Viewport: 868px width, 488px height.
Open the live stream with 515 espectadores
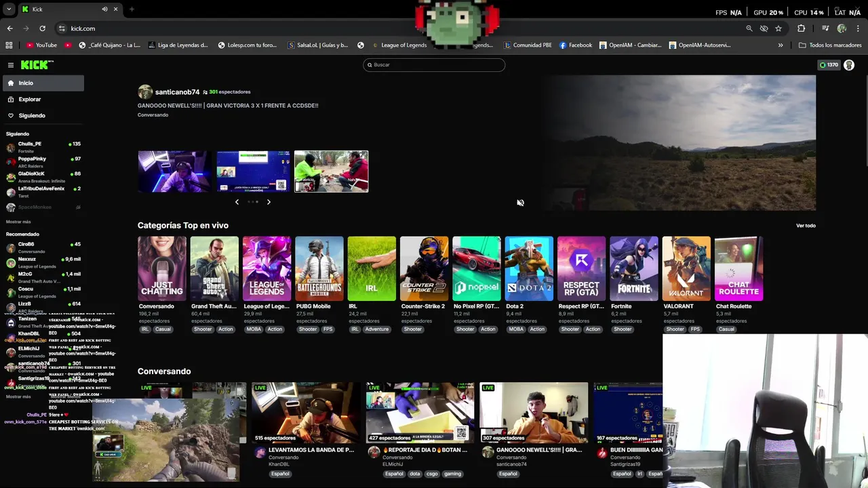306,412
